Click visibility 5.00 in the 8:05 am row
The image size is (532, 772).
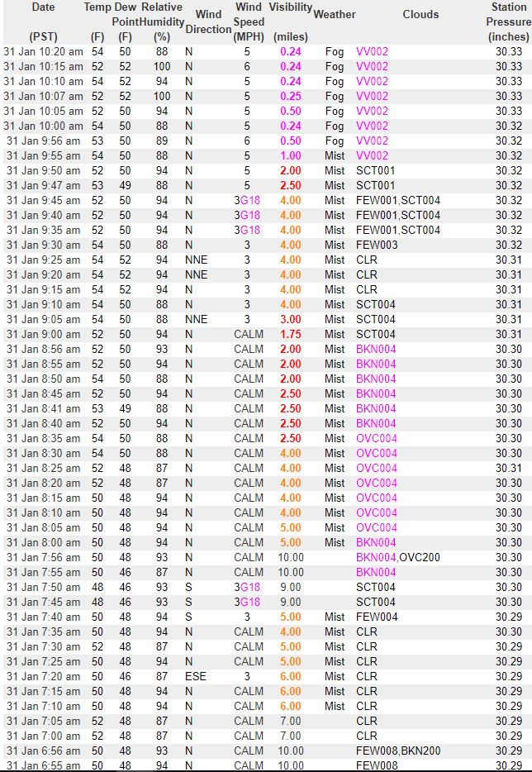(291, 528)
